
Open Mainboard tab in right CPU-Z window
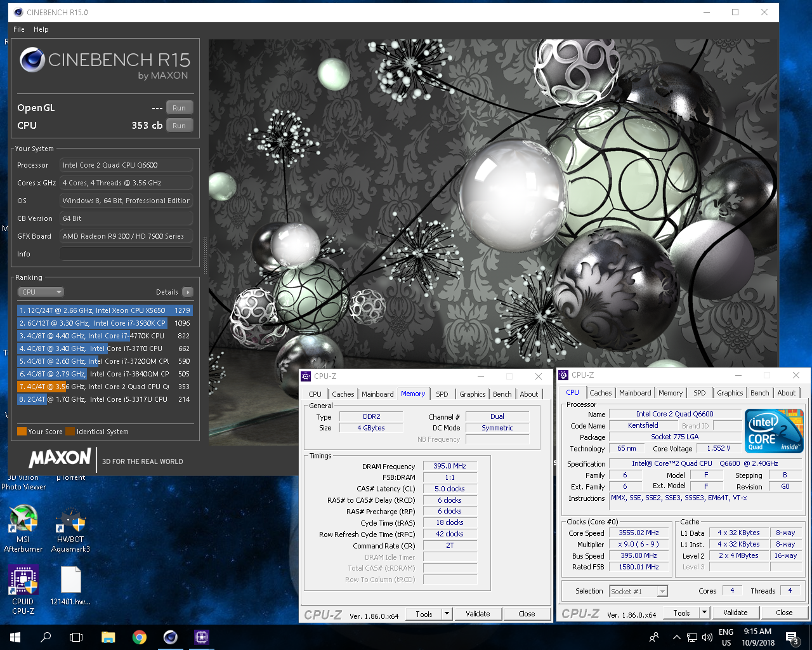[x=635, y=393]
